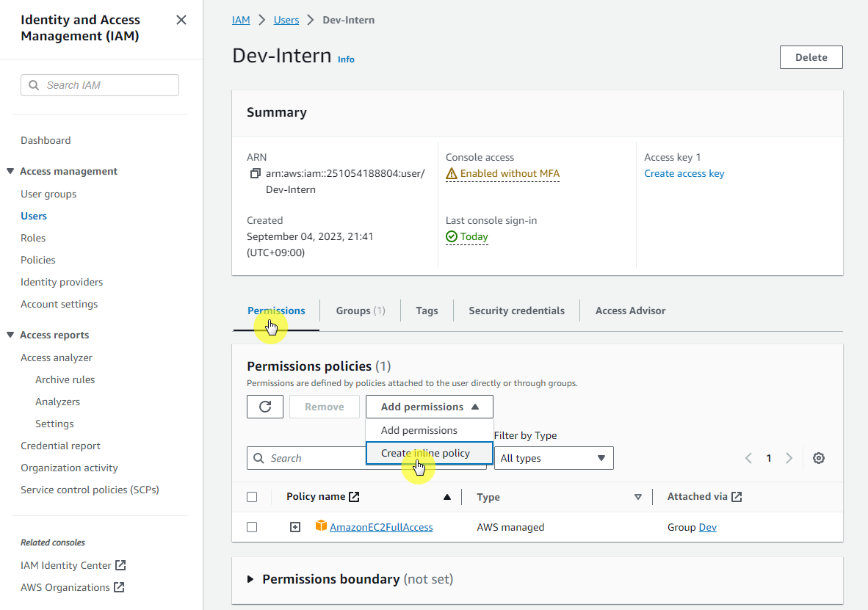Open Analyzers in the sidebar
The image size is (868, 610).
point(57,402)
